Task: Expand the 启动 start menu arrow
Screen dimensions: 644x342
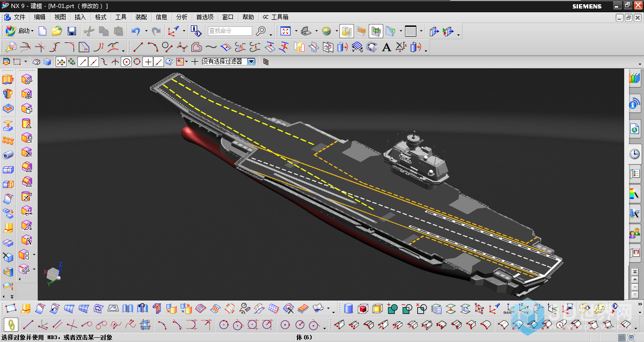Action: (x=33, y=32)
